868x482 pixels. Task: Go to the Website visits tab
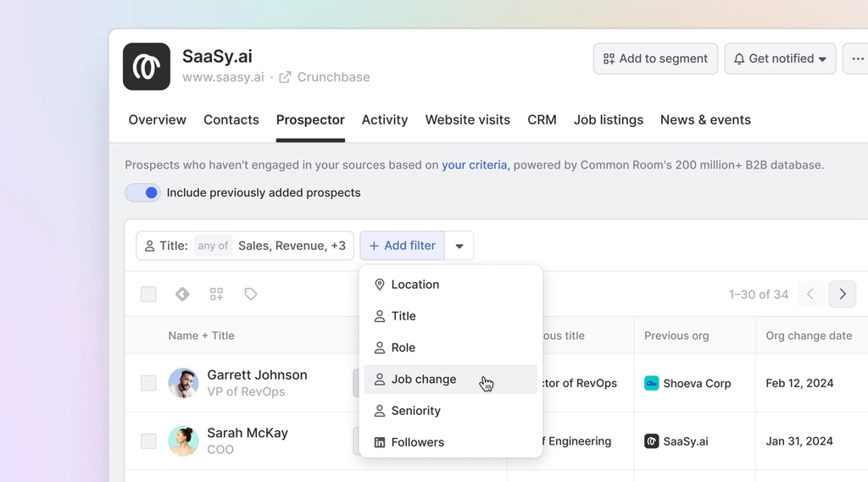point(468,119)
